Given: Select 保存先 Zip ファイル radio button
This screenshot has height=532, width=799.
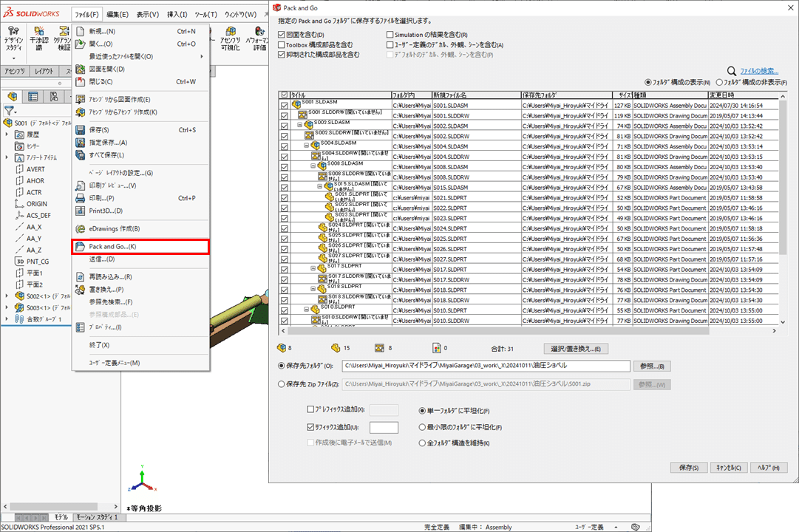Looking at the screenshot, I should pyautogui.click(x=282, y=384).
